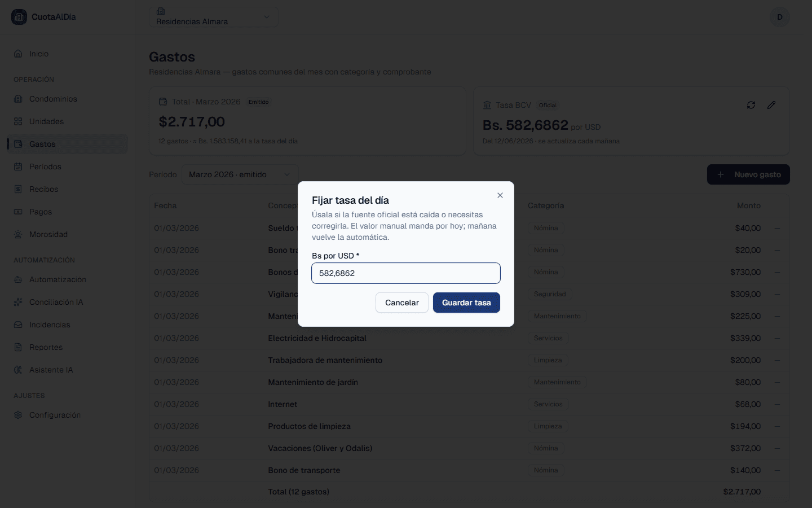Open the Residencias Almara condominium selector

coord(214,17)
